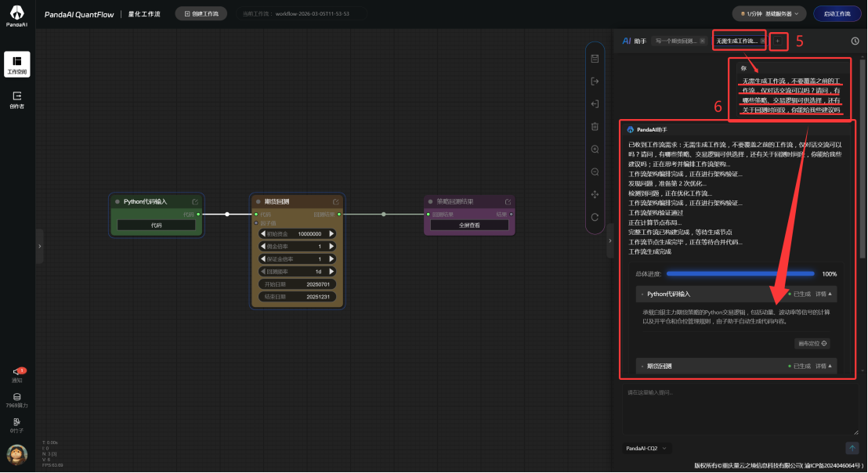
Task: Open the 创作者 creator sidebar item
Action: coord(16,100)
